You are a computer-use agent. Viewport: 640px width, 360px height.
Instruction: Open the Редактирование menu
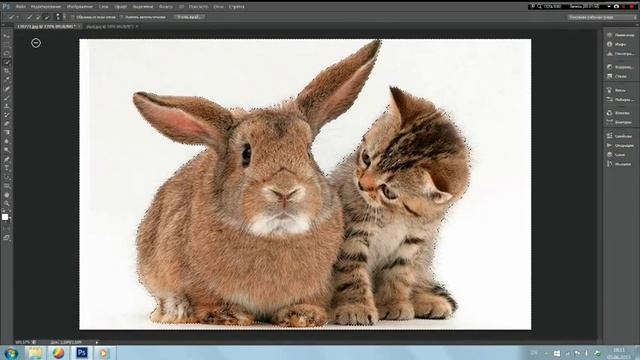[x=46, y=7]
